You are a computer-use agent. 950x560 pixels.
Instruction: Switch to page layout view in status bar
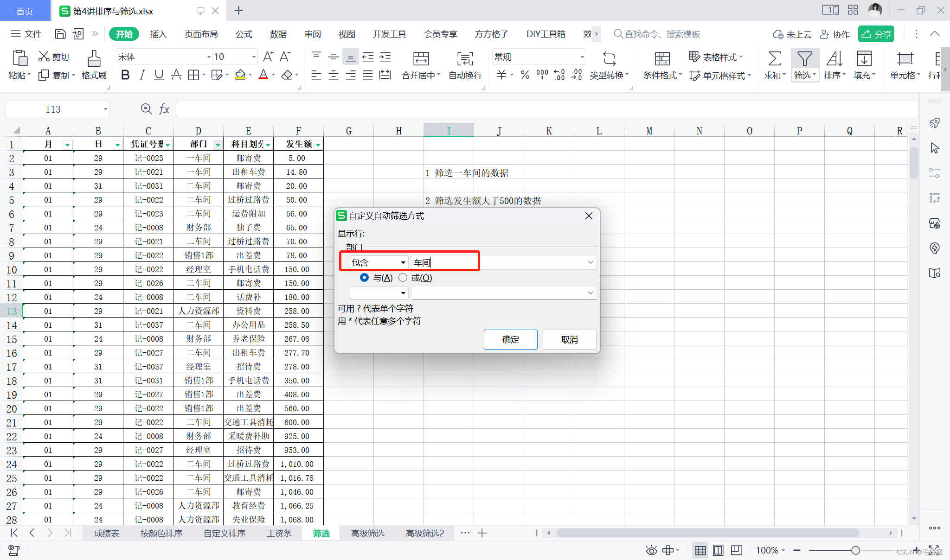(x=718, y=550)
